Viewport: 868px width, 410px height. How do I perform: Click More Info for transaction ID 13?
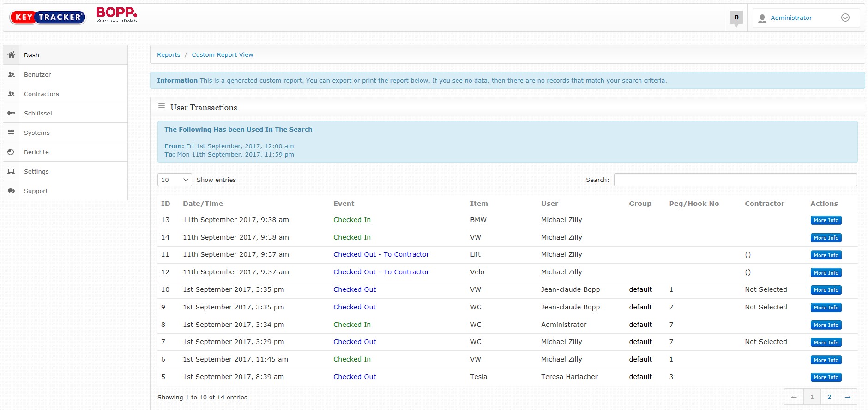826,220
